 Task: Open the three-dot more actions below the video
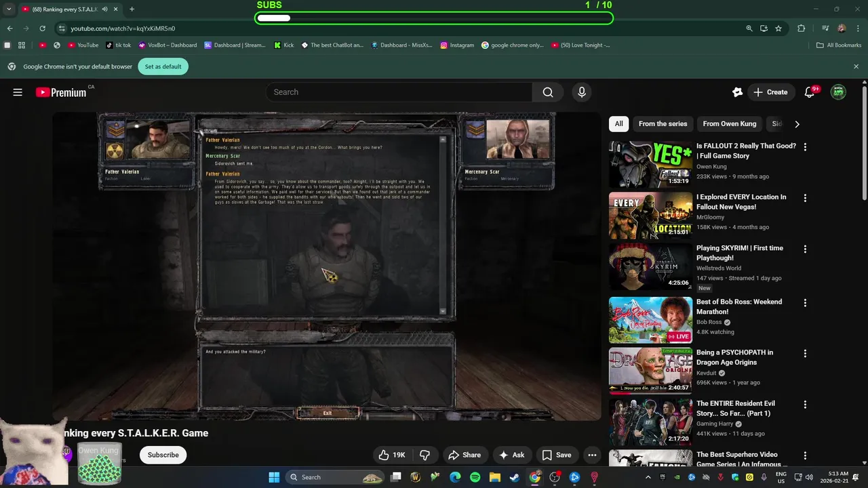[x=592, y=455]
